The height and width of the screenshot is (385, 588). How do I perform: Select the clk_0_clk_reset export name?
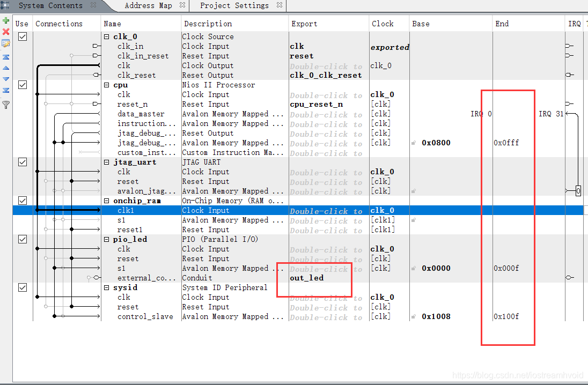(x=326, y=76)
